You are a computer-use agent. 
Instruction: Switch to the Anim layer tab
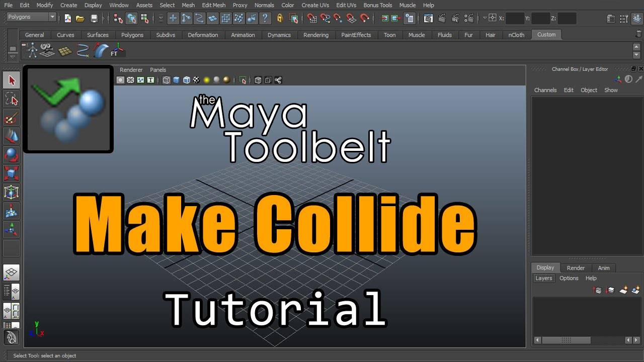click(x=604, y=268)
